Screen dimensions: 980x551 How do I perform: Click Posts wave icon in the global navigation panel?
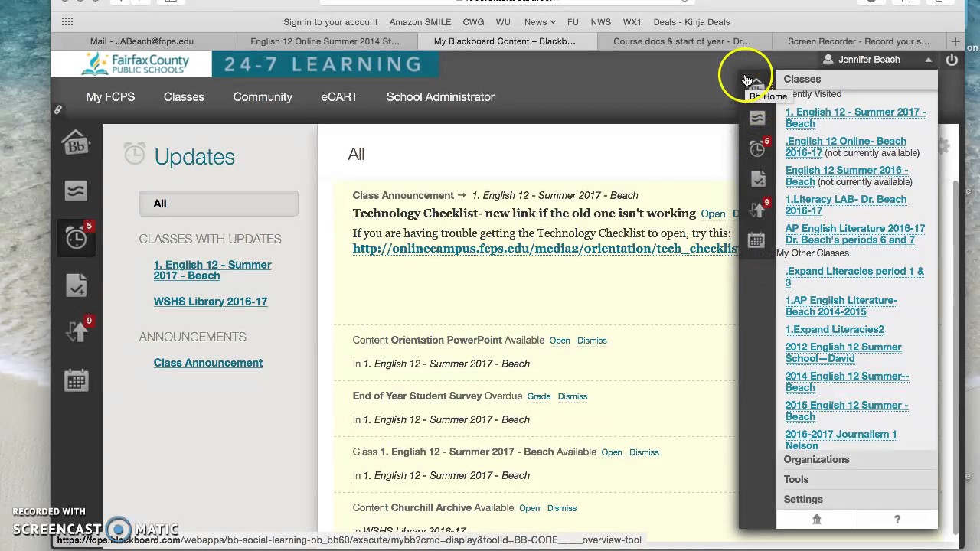(757, 118)
